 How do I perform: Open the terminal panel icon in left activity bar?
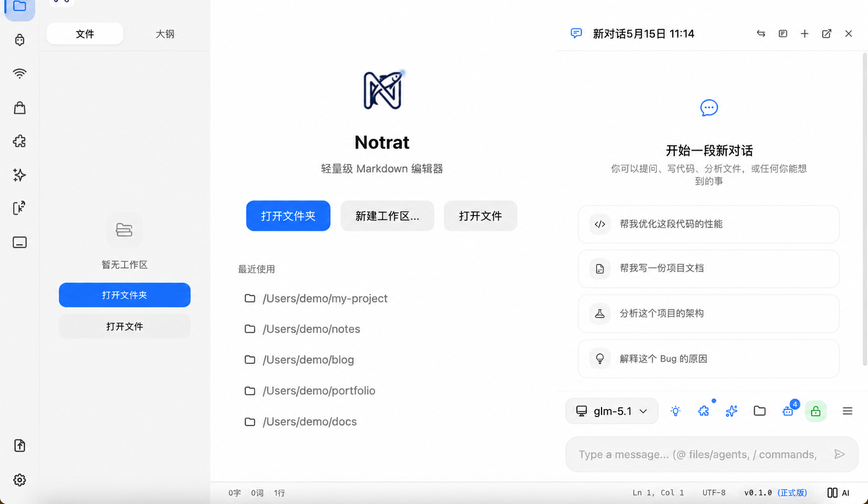click(x=20, y=243)
